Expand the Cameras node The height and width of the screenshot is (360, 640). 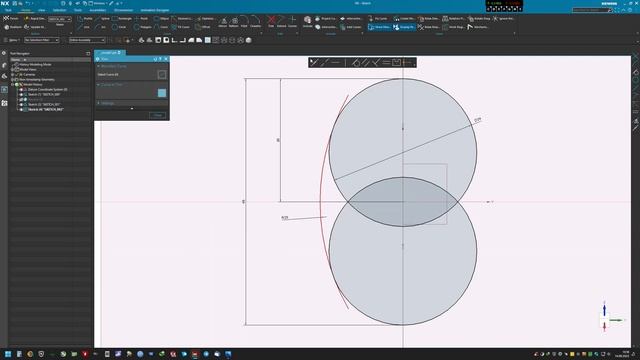tap(13, 74)
